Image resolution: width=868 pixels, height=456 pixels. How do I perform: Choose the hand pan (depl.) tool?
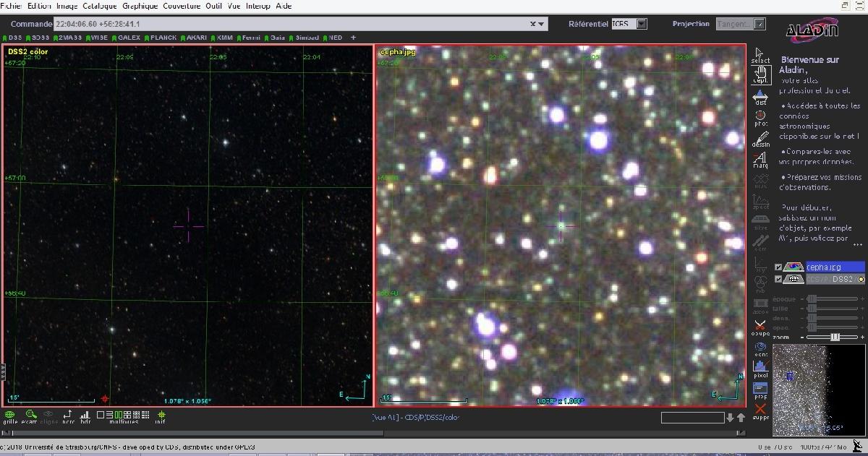click(759, 74)
